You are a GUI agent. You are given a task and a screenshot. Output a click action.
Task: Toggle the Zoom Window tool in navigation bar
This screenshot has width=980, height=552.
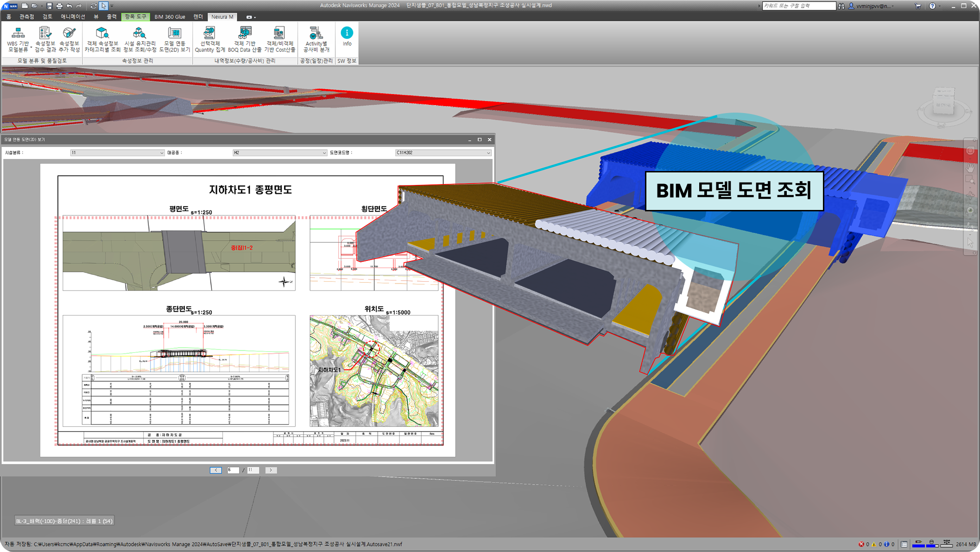[x=970, y=179]
